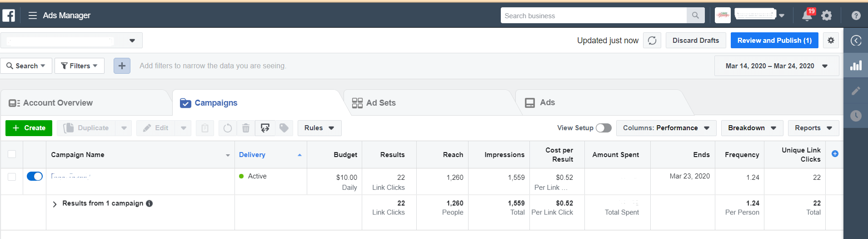
Task: Open the ad account selector dropdown
Action: tap(71, 41)
